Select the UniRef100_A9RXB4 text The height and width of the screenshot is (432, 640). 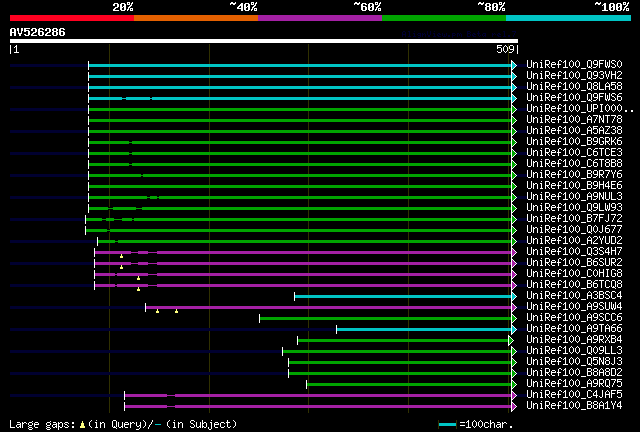[574, 340]
